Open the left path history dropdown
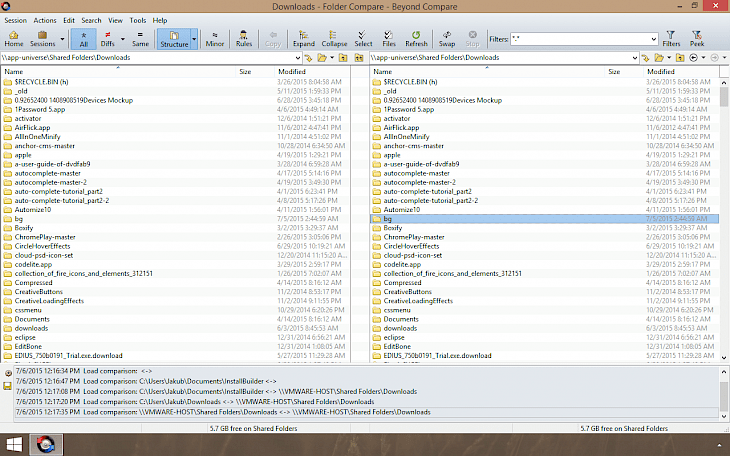This screenshot has height=456, width=730. [x=298, y=58]
